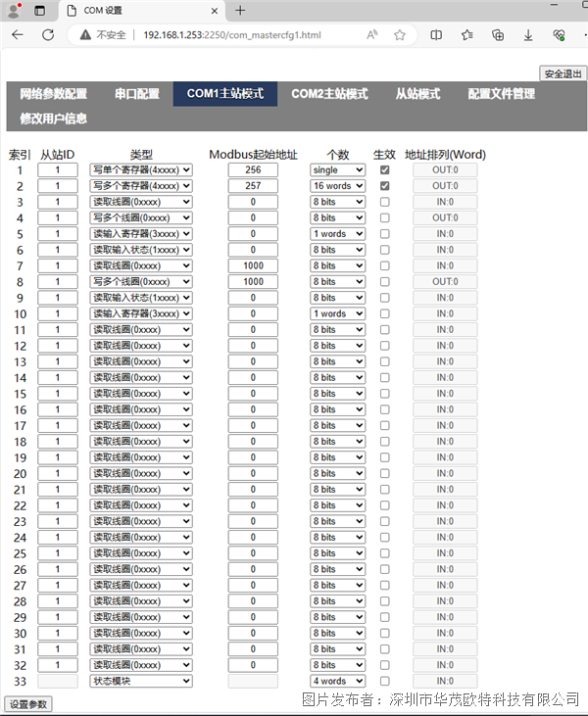This screenshot has width=588, height=716.
Task: Click the 安全退出 button
Action: (x=563, y=74)
